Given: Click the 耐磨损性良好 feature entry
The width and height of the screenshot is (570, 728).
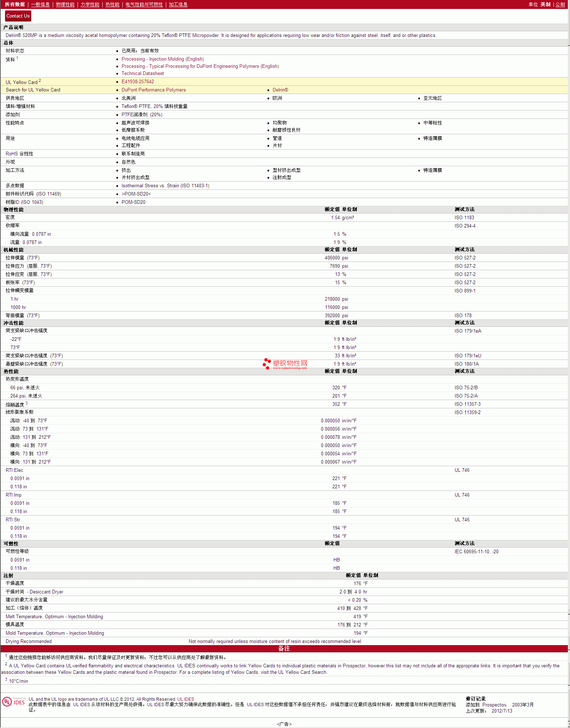Looking at the screenshot, I should pyautogui.click(x=286, y=130).
